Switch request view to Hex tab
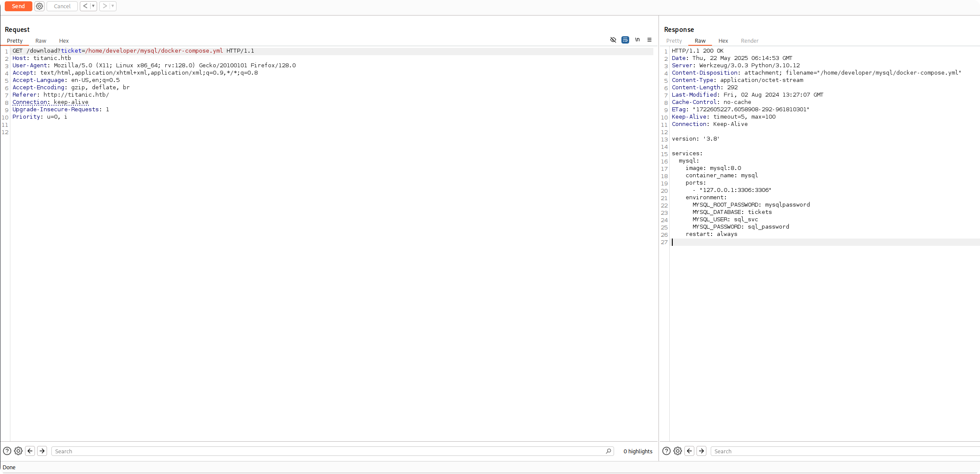The height and width of the screenshot is (474, 980). (x=64, y=41)
